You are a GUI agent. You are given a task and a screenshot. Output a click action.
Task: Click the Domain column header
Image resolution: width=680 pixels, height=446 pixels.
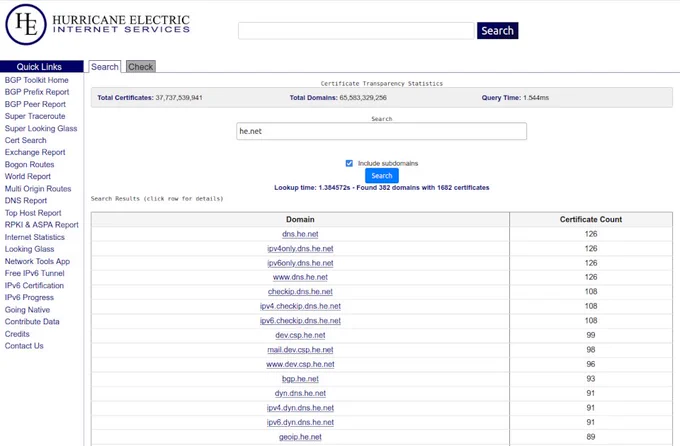300,220
